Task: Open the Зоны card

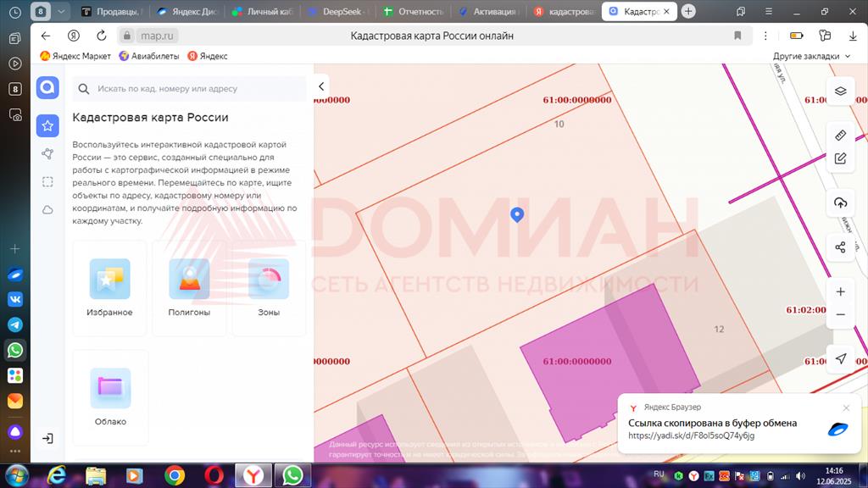Action: point(269,288)
